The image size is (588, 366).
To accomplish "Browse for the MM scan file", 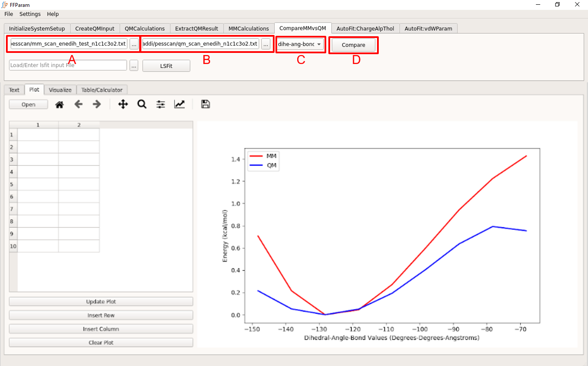I will coord(134,44).
